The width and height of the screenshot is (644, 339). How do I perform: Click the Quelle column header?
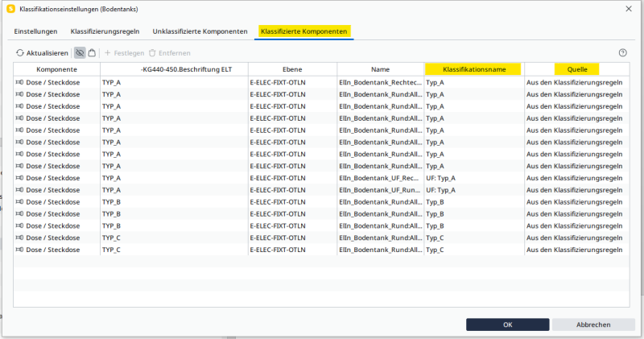tap(577, 69)
